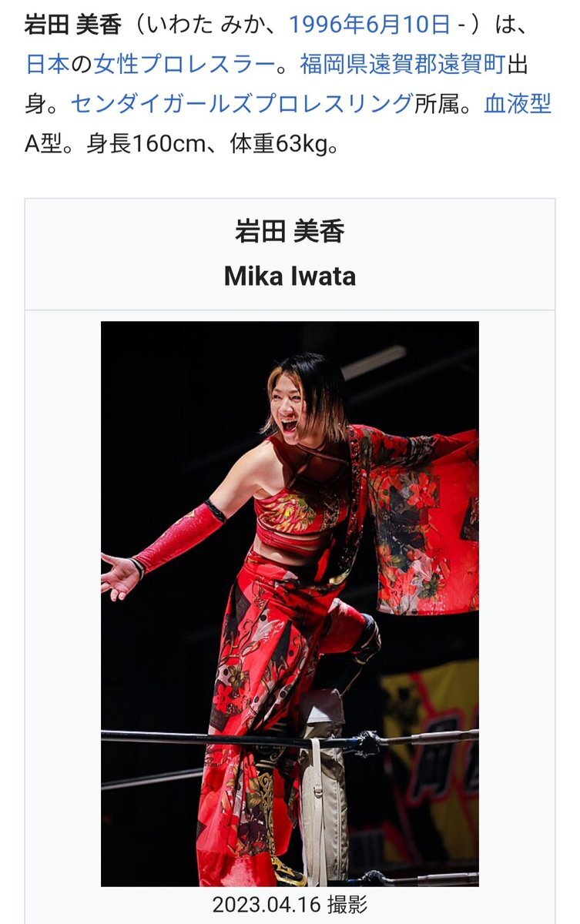Follow the 血液型 link
The image size is (580, 924).
(x=518, y=104)
